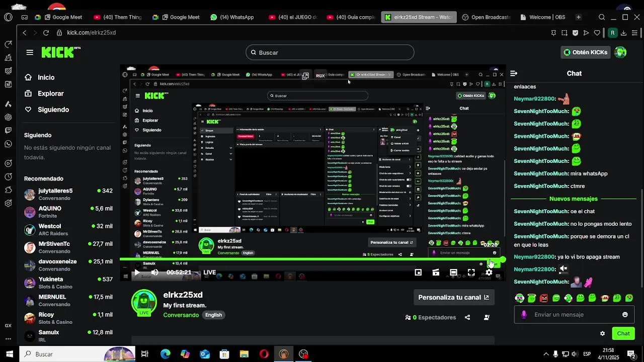The height and width of the screenshot is (362, 644).
Task: Collapse the chat panel
Action: click(x=514, y=73)
